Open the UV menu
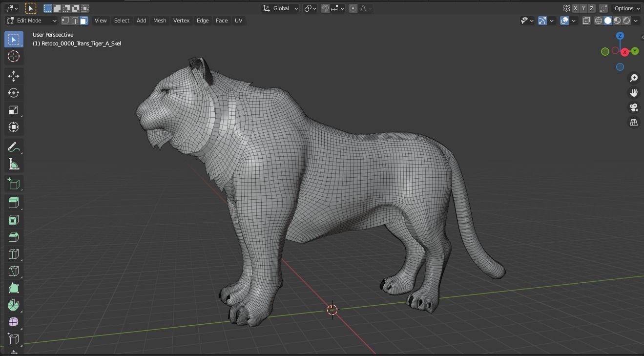The width and height of the screenshot is (644, 356). tap(239, 21)
